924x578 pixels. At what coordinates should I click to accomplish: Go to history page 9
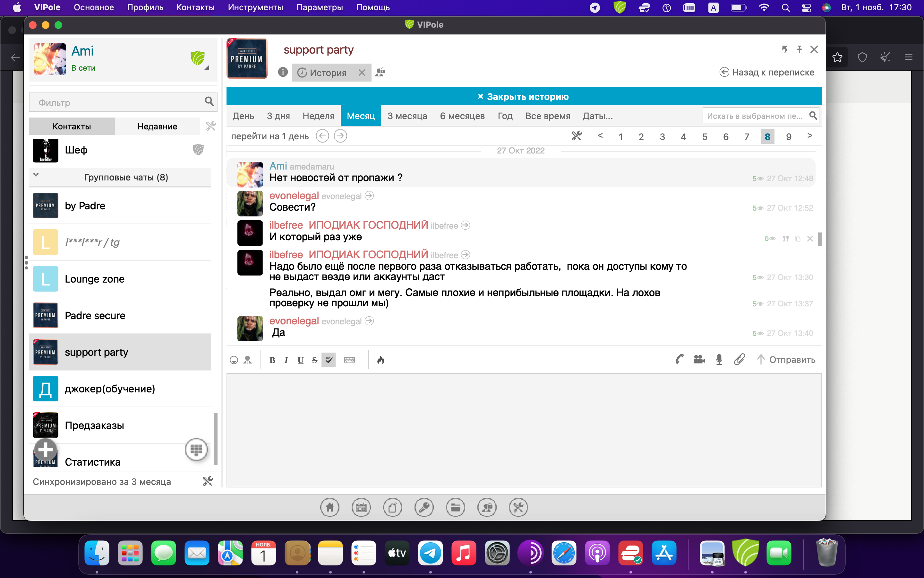click(x=789, y=136)
